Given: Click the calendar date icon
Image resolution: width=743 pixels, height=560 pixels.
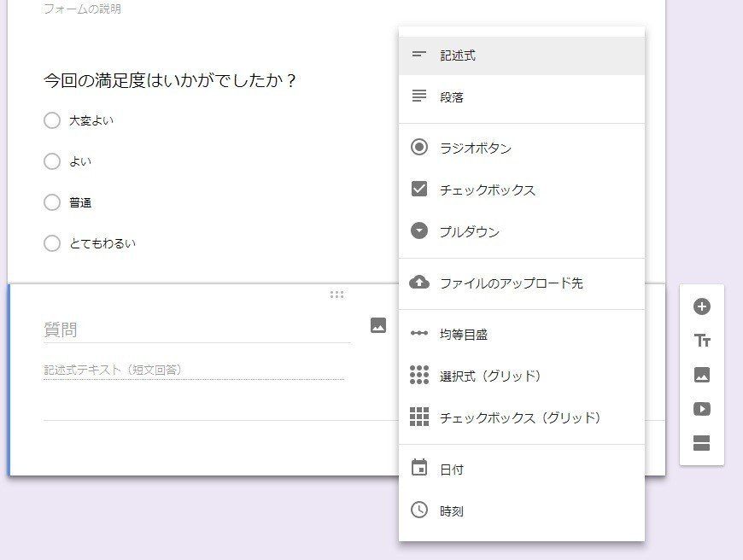Looking at the screenshot, I should [x=418, y=468].
